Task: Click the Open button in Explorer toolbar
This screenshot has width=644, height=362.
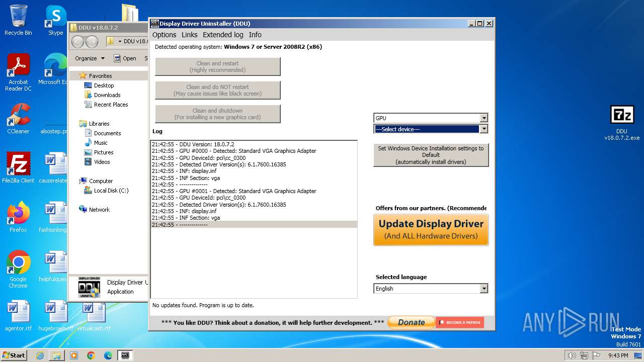Action: coord(125,58)
